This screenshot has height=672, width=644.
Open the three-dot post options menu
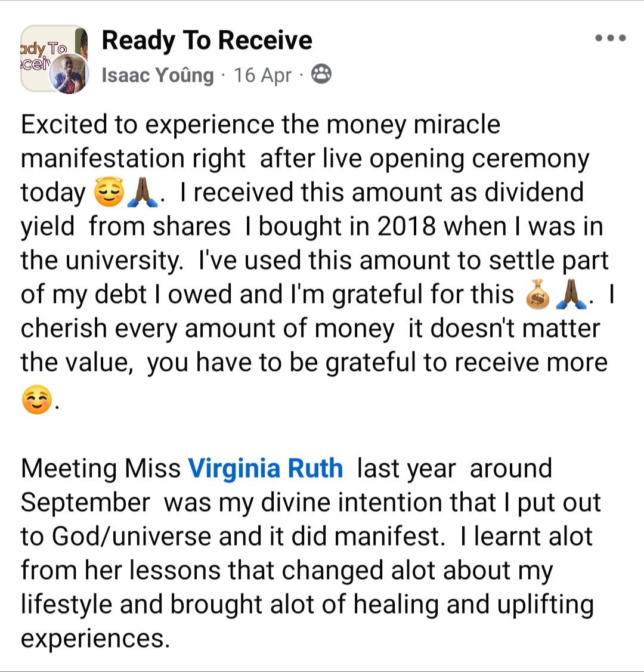click(x=611, y=38)
